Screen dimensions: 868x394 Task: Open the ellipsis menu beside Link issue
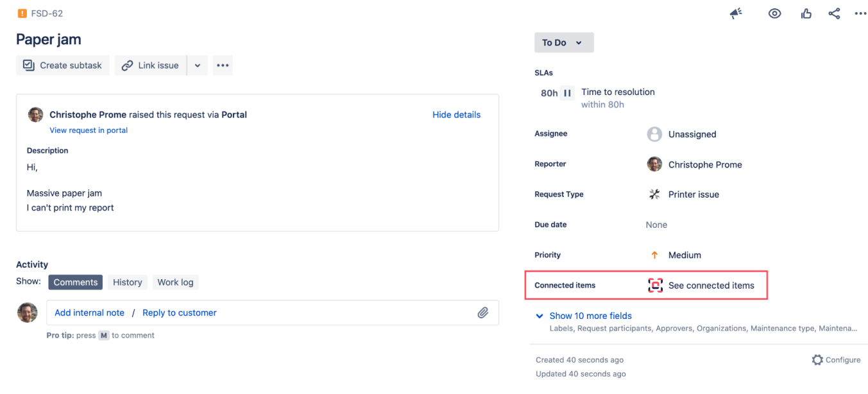click(x=223, y=65)
